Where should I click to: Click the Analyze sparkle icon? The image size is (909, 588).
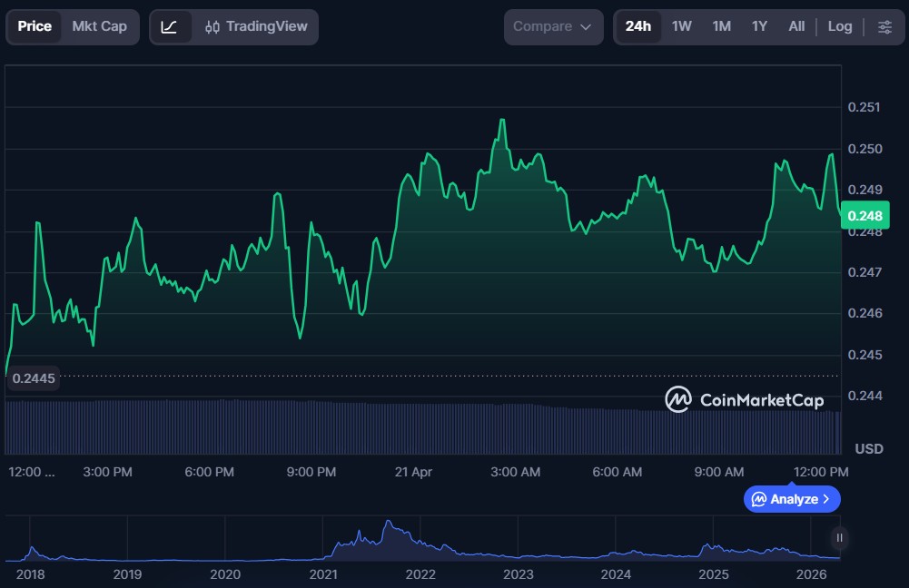pyautogui.click(x=759, y=499)
